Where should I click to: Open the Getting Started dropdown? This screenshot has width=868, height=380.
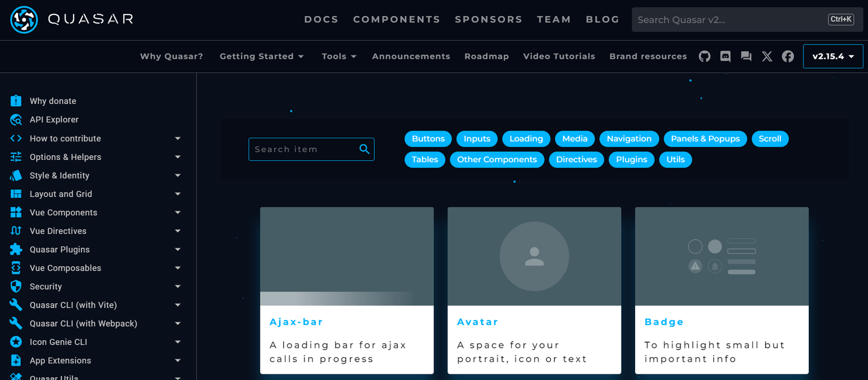(262, 56)
